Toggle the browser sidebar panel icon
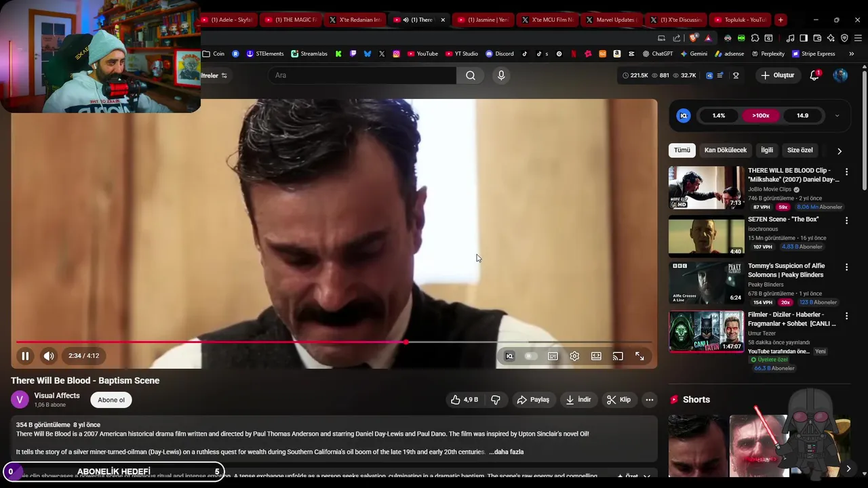 point(804,38)
